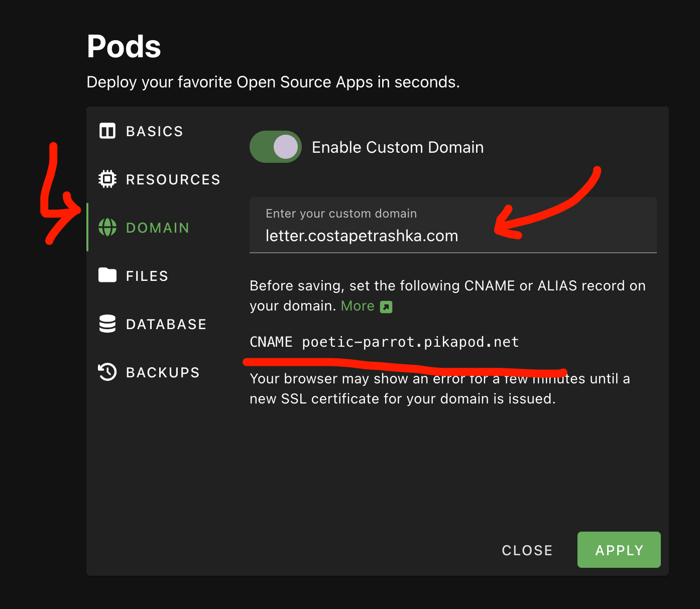Click the green Domain globe icon
This screenshot has width=700, height=609.
[107, 228]
